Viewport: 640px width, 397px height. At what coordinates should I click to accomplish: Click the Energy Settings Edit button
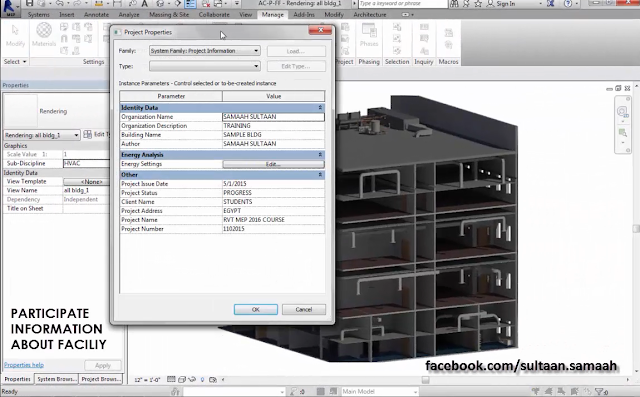point(273,164)
